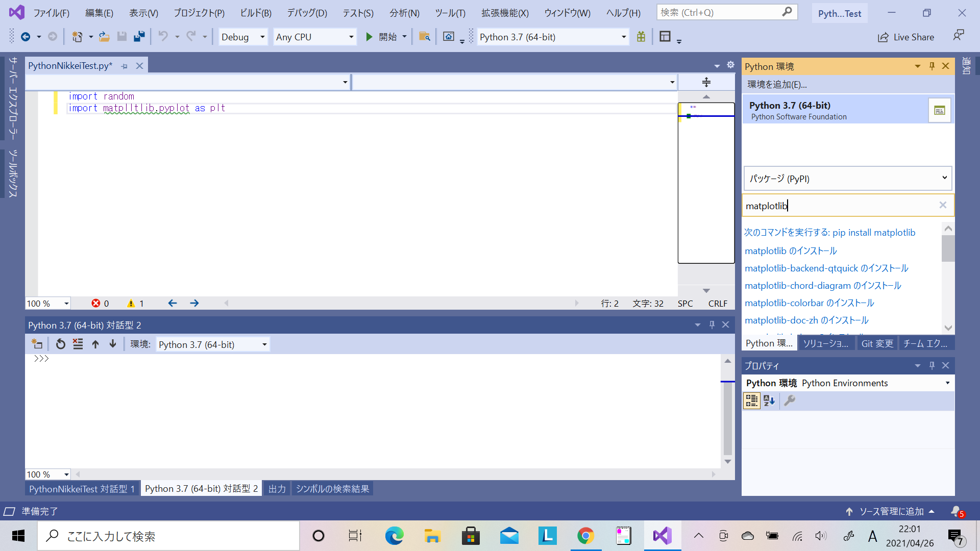Image resolution: width=980 pixels, height=551 pixels.
Task: Click the Clear screen icon in interactive window
Action: [78, 344]
